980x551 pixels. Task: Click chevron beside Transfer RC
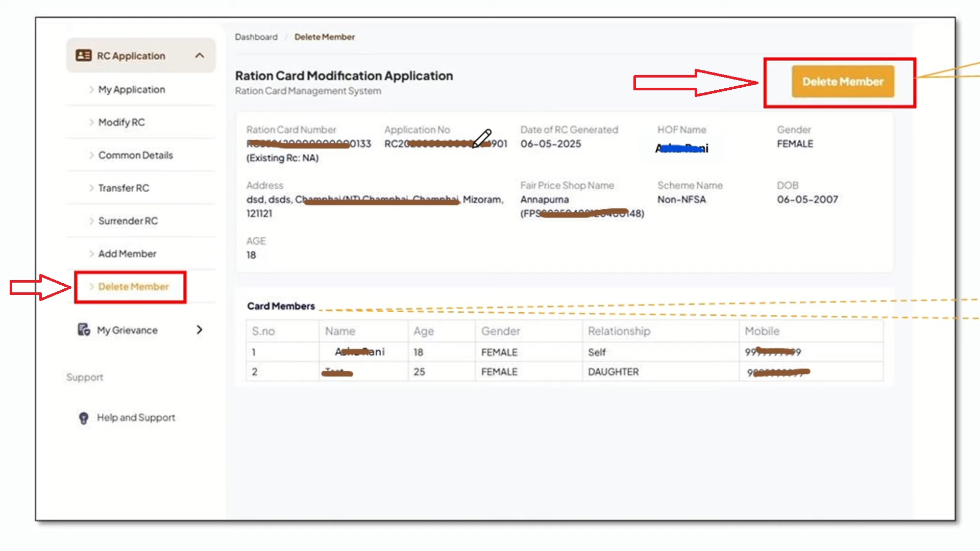pos(91,188)
